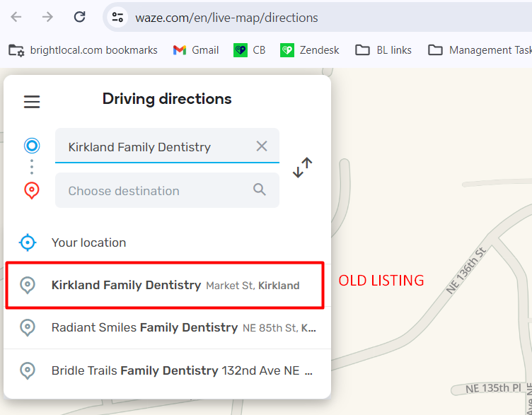Select Bridle Trails Family Dentistry result
Image resolution: width=532 pixels, height=415 pixels.
click(167, 370)
